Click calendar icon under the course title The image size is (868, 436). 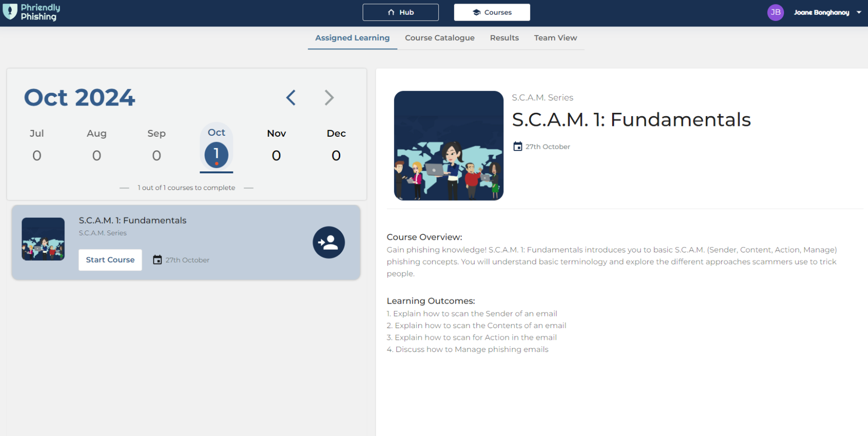(x=517, y=146)
